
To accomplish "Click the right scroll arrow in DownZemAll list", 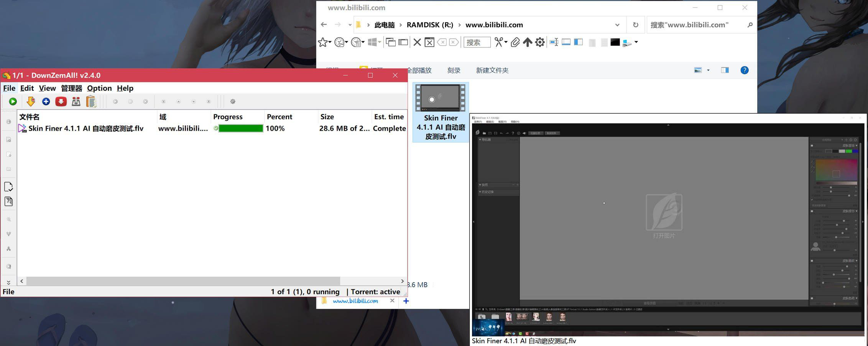I will click(402, 281).
